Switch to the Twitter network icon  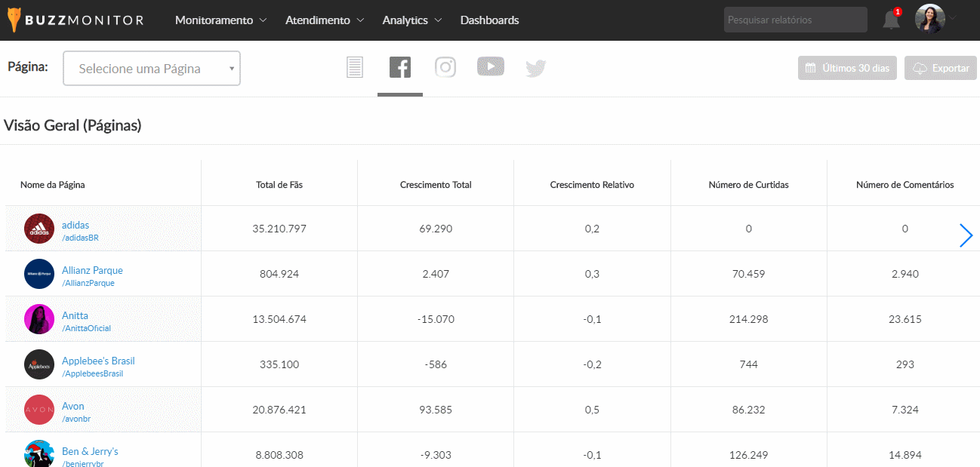pyautogui.click(x=535, y=69)
